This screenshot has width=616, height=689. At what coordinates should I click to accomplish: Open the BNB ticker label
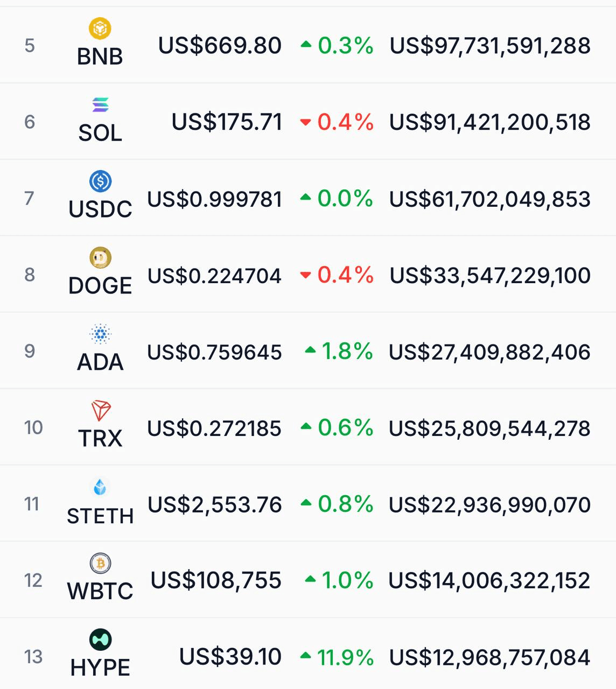(100, 57)
